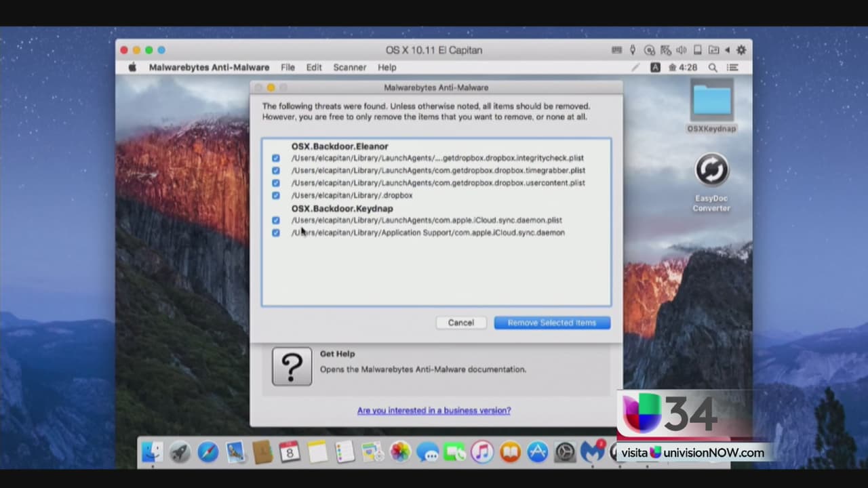Click the Get Help question mark icon
Image resolution: width=868 pixels, height=488 pixels.
[x=292, y=367]
